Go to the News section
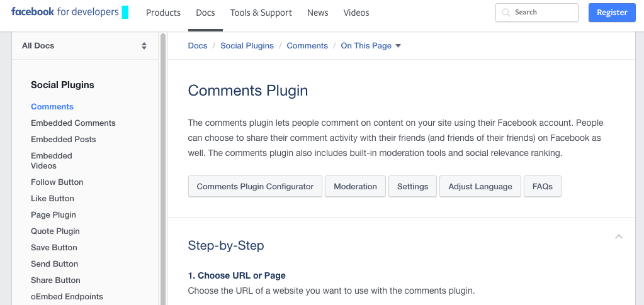644x305 pixels. 317,13
